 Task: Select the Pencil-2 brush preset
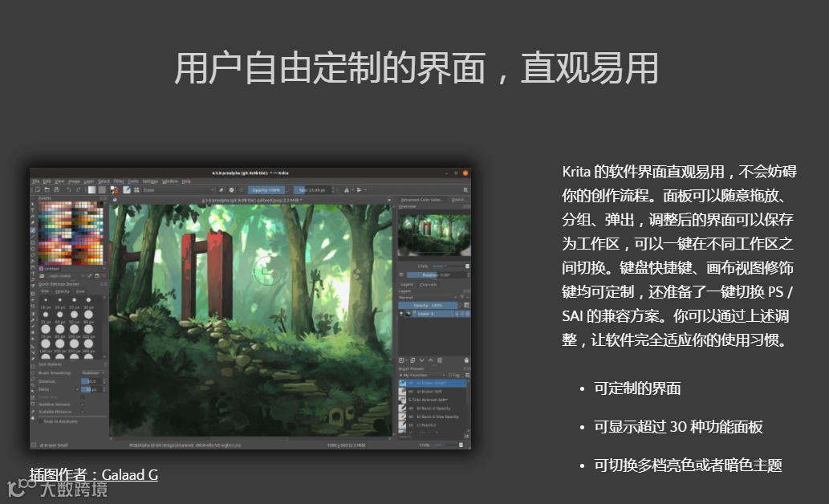tap(433, 425)
